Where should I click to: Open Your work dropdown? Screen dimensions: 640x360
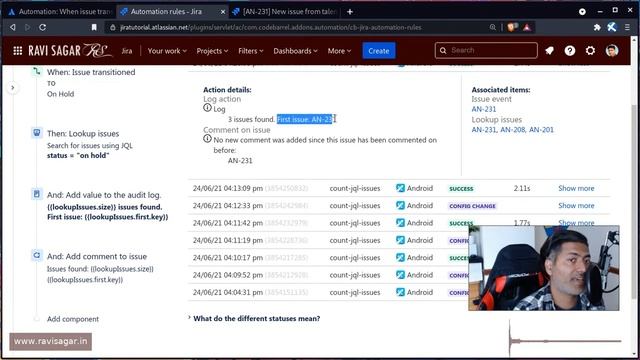(167, 51)
